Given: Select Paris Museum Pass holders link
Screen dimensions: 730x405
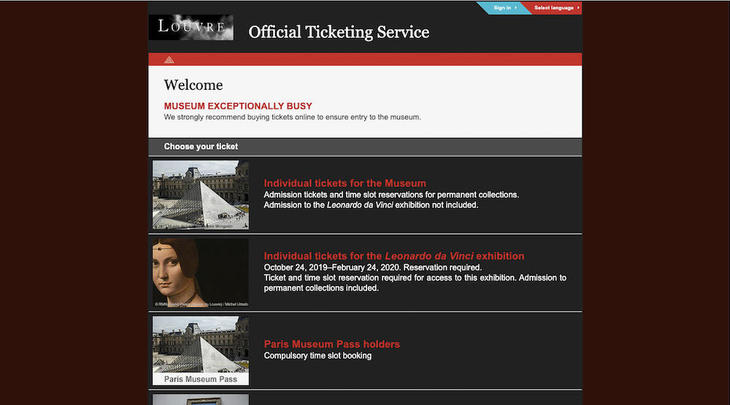Looking at the screenshot, I should tap(331, 344).
